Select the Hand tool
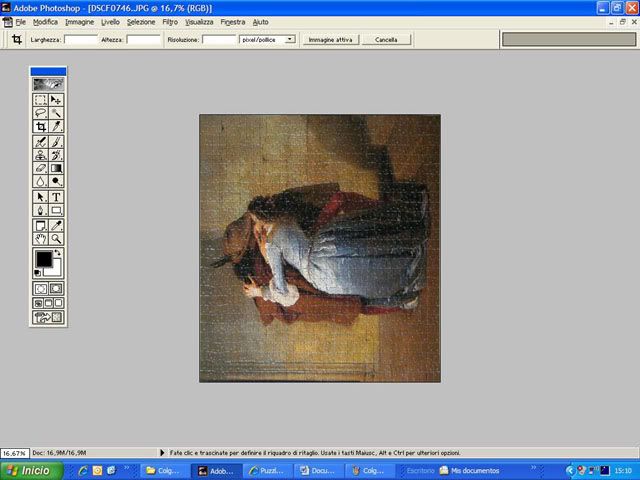Image resolution: width=640 pixels, height=480 pixels. pos(40,239)
